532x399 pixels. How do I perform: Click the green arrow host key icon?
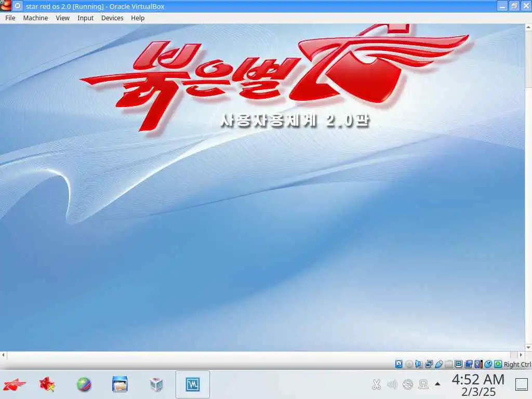tap(498, 364)
